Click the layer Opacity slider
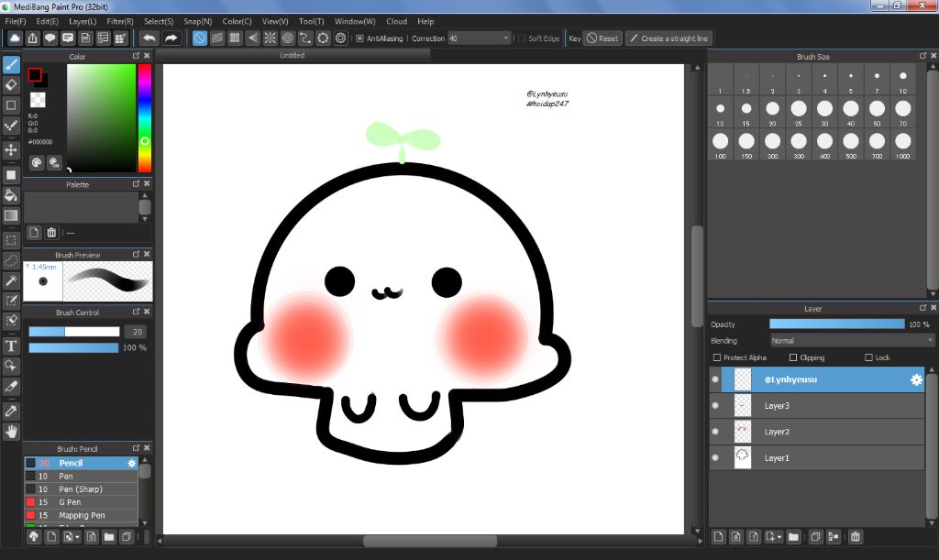This screenshot has height=560, width=939. 836,324
